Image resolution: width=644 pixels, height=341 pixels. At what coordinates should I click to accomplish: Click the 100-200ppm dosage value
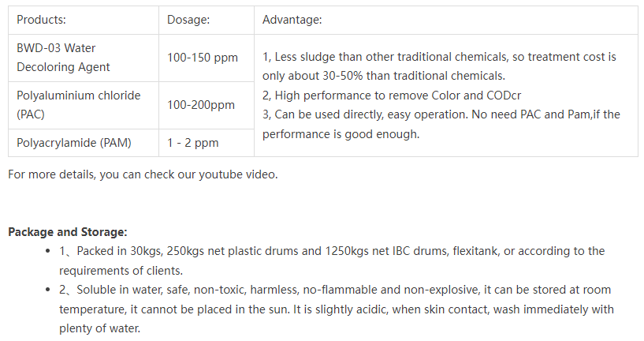[201, 105]
